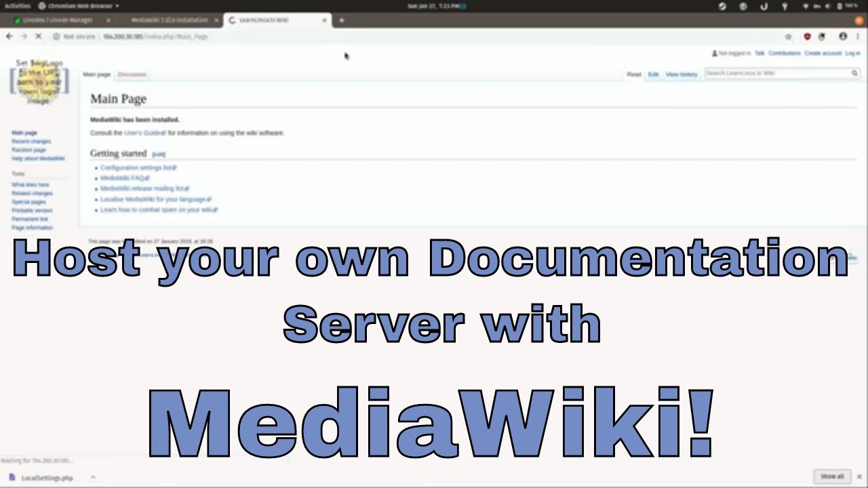
Task: Close the Linodes Linode Manager tab
Action: coord(108,20)
